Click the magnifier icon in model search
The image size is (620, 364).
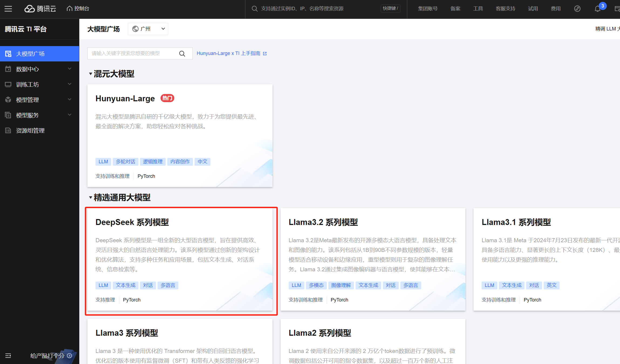tap(182, 54)
